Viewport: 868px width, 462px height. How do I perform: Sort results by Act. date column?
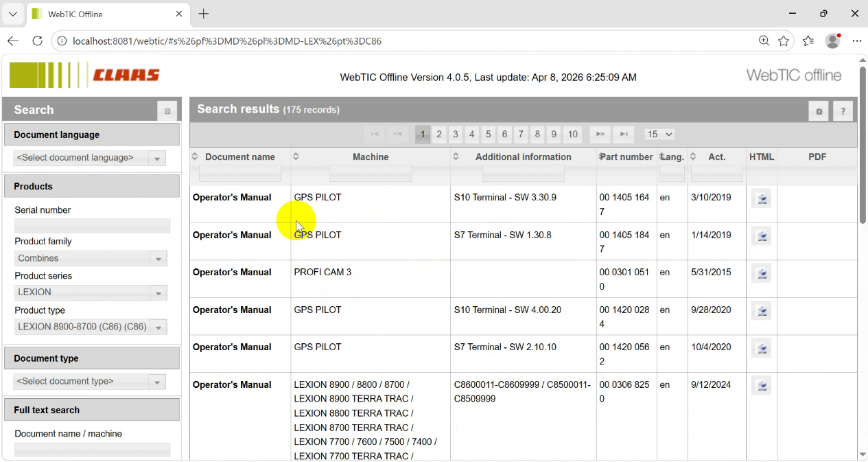pos(716,157)
